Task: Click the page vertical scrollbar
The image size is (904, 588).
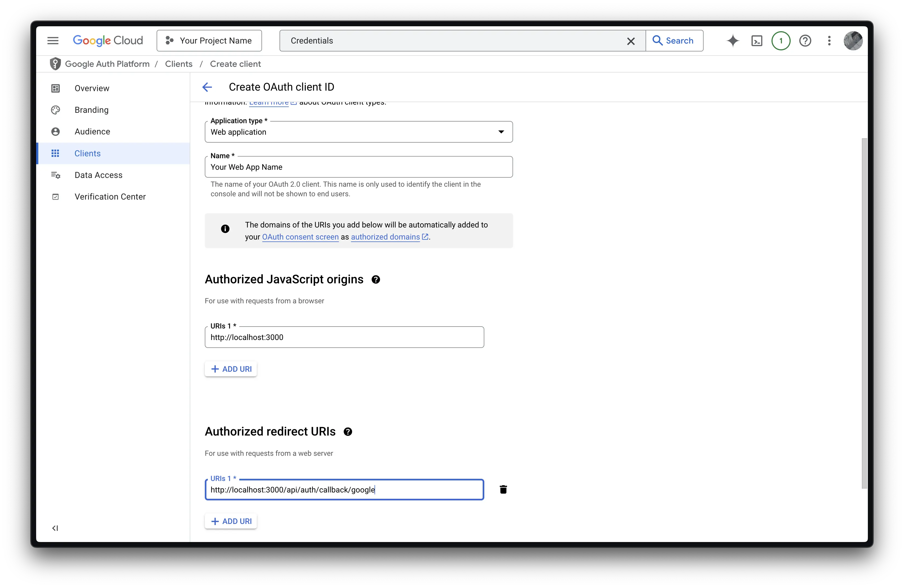Action: click(865, 313)
